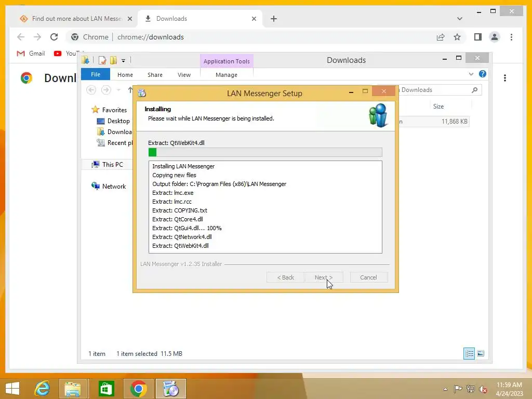Click the Chrome reload page icon

pyautogui.click(x=54, y=37)
